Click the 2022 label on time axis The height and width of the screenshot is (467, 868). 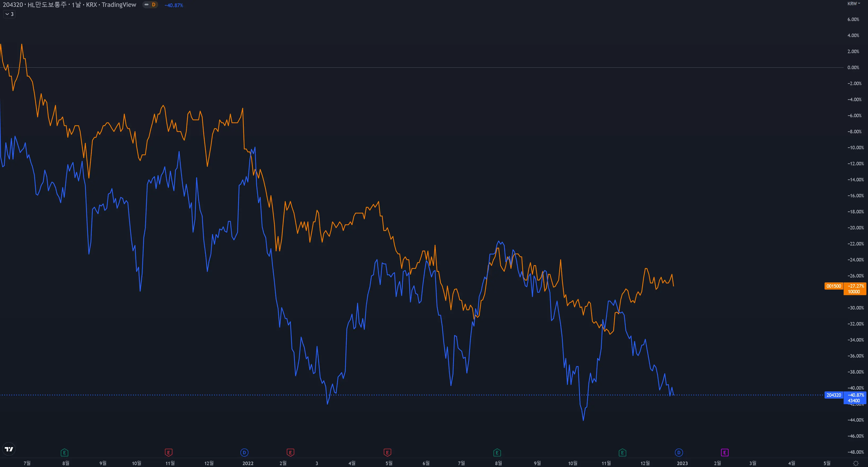point(248,463)
